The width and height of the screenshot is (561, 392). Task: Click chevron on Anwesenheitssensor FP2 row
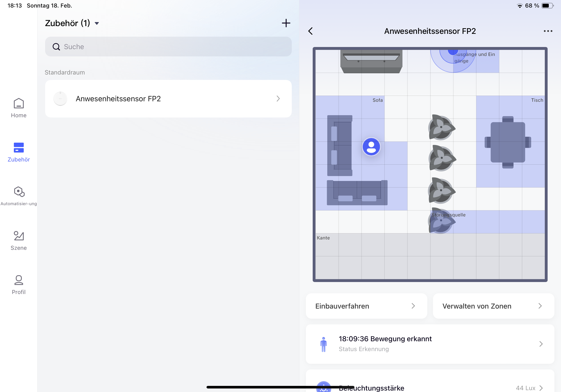coord(278,98)
